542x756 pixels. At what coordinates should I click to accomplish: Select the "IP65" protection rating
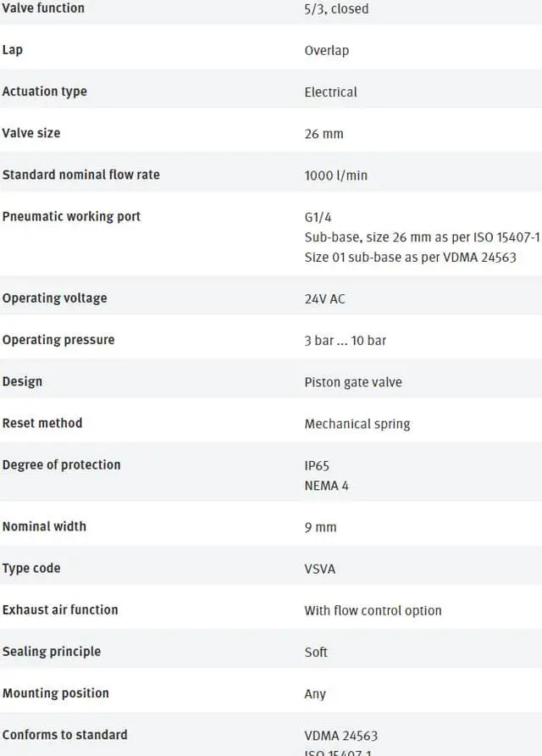(317, 465)
